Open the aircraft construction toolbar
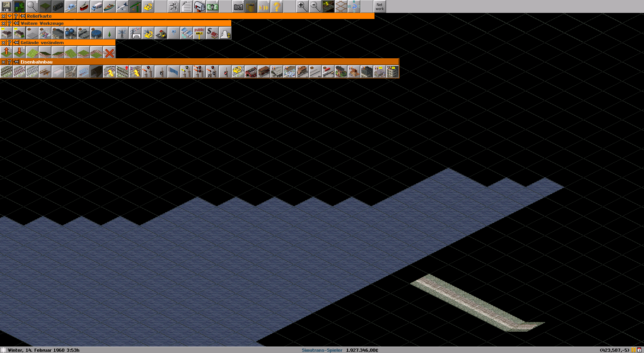Viewport: 644px width, 353px height. 122,6
